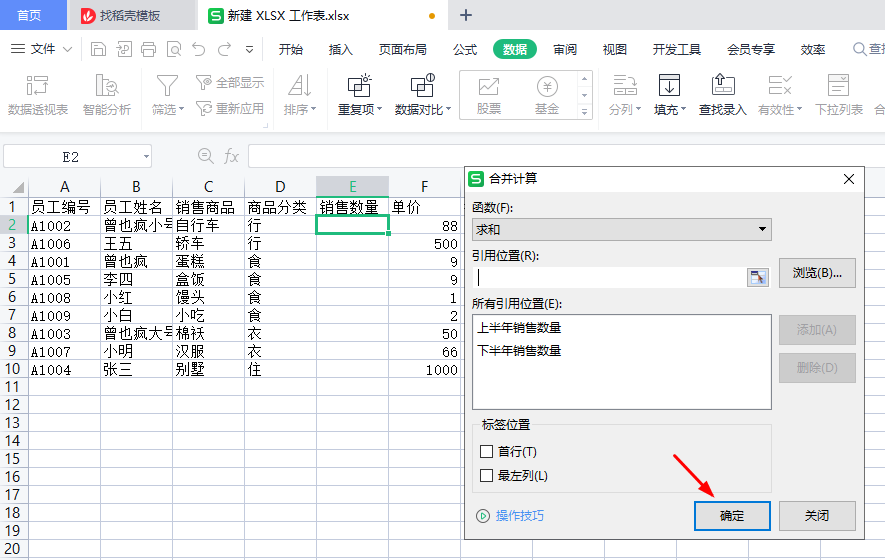
Task: Open the 会员专享 ribbon tab
Action: 751,50
